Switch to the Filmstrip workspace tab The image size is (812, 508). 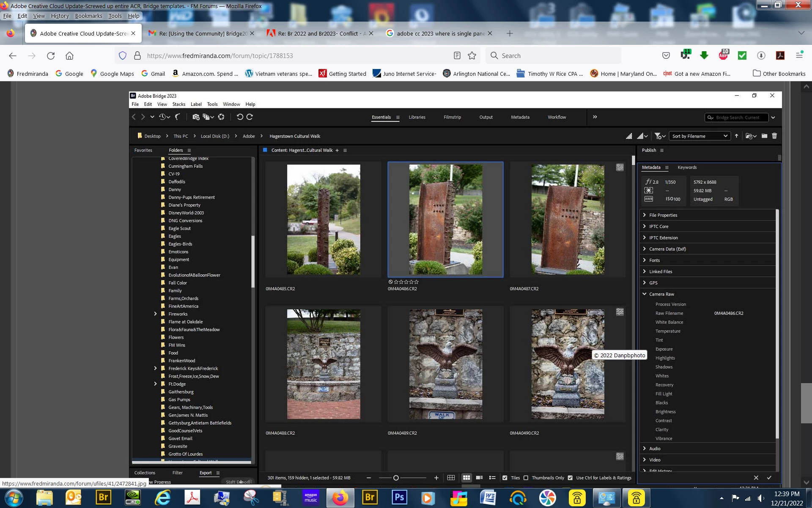[x=452, y=117]
